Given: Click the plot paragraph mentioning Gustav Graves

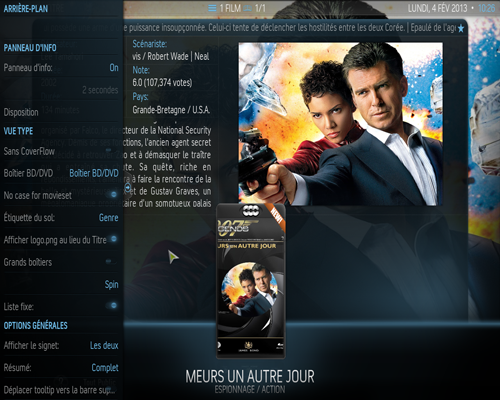Looking at the screenshot, I should coord(167,166).
